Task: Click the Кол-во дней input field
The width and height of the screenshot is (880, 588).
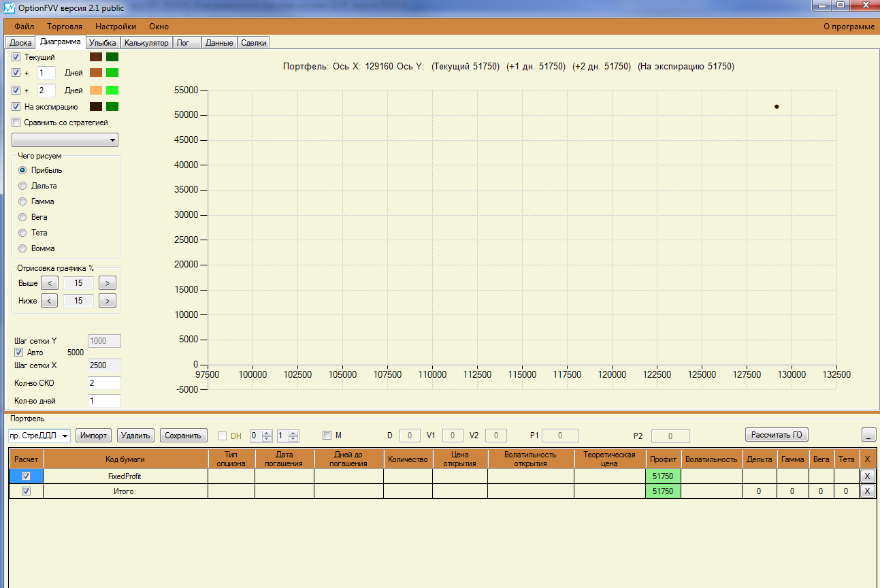Action: 104,401
